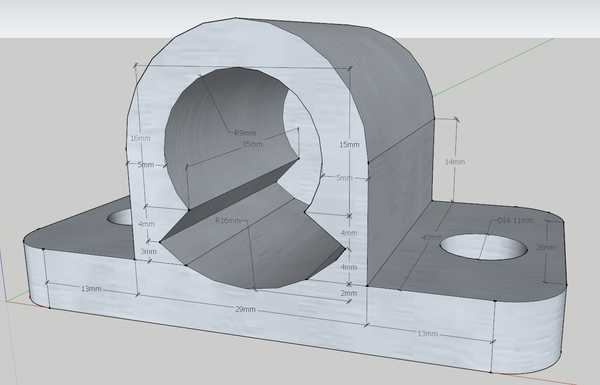Screen dimensions: 600x385
Task: Select the 5mm wall label left of bore
Action: point(145,165)
